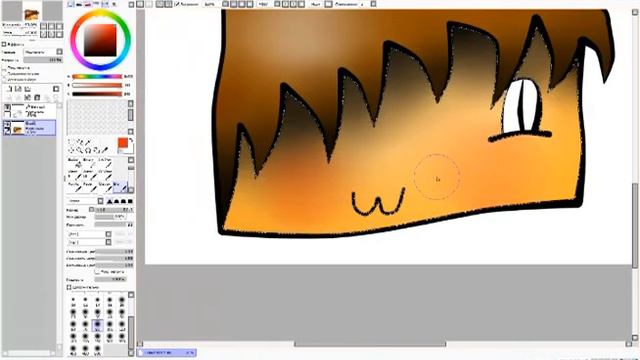Screen dimensions: 640x360
Task: Toggle the clipping group checkbox
Action: [3, 74]
